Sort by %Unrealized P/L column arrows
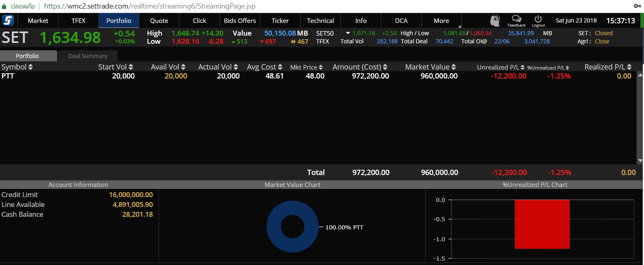The image size is (644, 265). pyautogui.click(x=568, y=68)
